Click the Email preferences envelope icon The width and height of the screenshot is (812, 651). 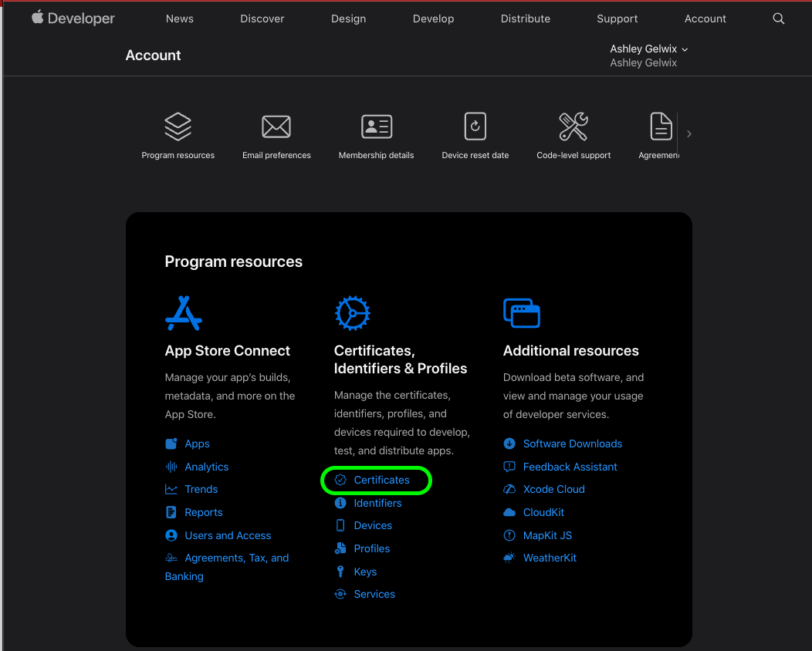point(276,126)
